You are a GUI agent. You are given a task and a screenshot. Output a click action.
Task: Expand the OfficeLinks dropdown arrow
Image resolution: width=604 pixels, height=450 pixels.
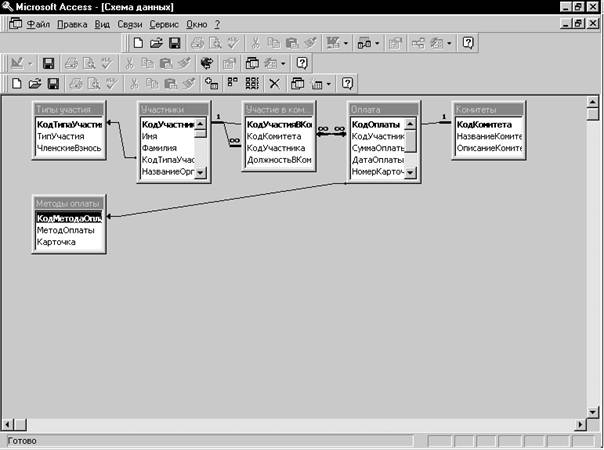click(346, 43)
